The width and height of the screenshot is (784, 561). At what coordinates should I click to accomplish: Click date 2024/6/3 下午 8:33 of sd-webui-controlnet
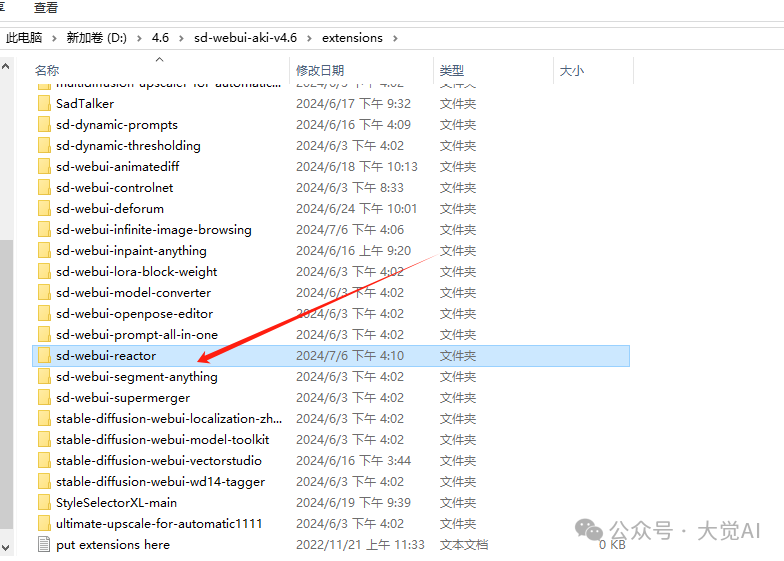click(350, 188)
